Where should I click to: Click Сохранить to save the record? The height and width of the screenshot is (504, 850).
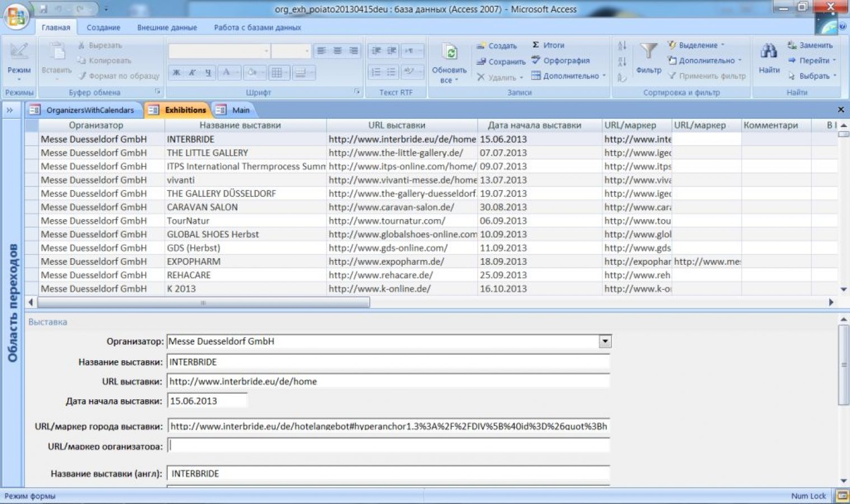tap(501, 61)
